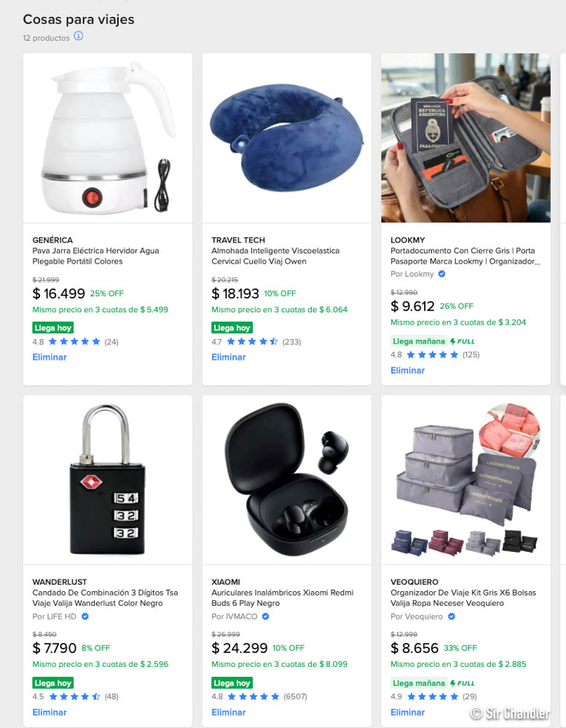Click the verified badge beside IVMACO
The width and height of the screenshot is (566, 728).
265,617
